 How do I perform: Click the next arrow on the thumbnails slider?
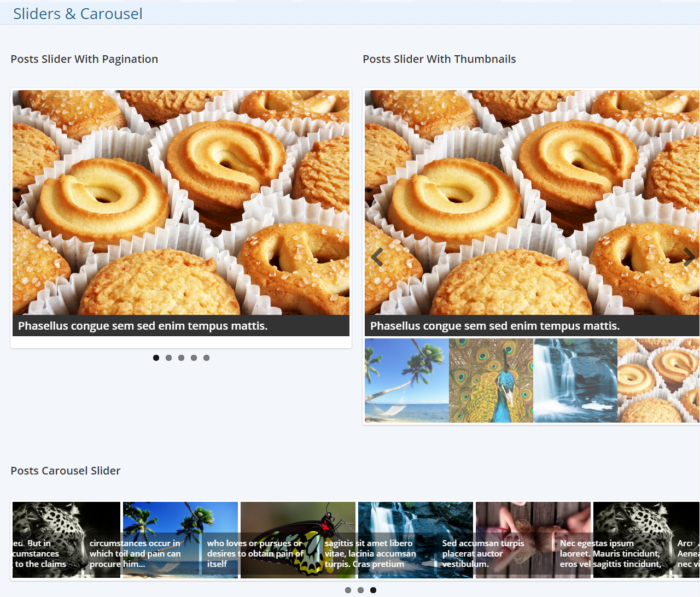pyautogui.click(x=689, y=256)
